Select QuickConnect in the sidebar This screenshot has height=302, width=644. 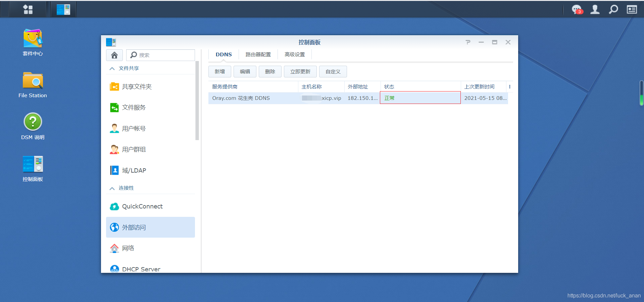(142, 206)
